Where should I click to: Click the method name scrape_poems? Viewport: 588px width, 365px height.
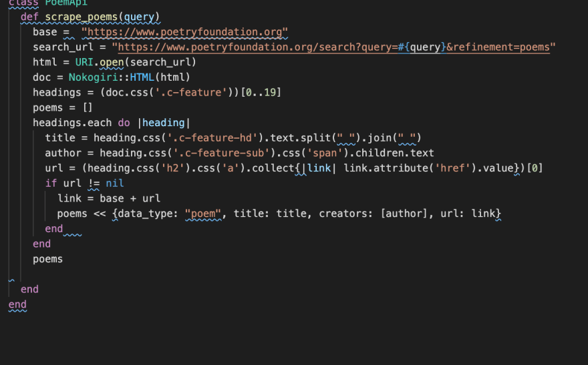(x=82, y=17)
